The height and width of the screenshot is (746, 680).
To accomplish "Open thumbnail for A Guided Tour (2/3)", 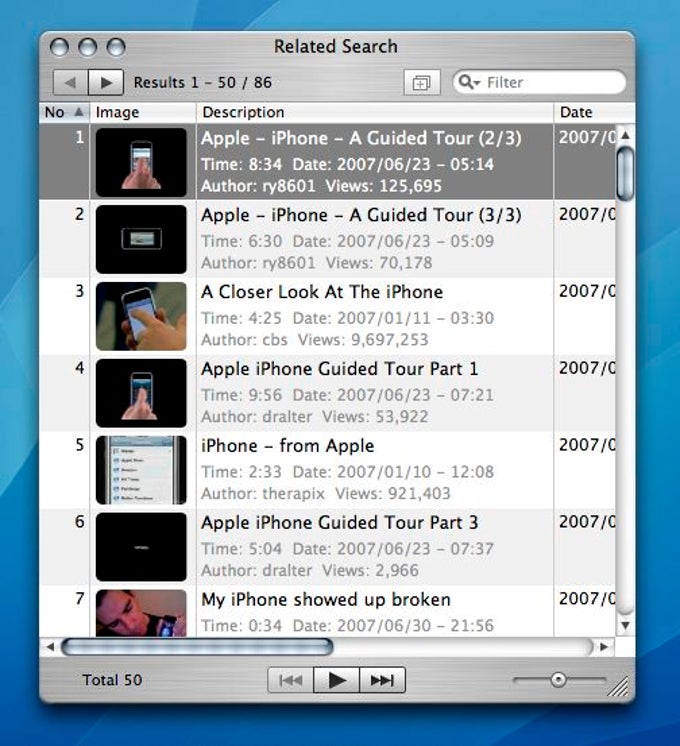I will tap(141, 162).
